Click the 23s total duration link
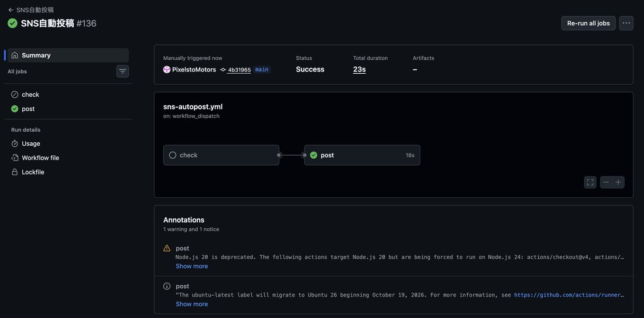 pos(359,70)
